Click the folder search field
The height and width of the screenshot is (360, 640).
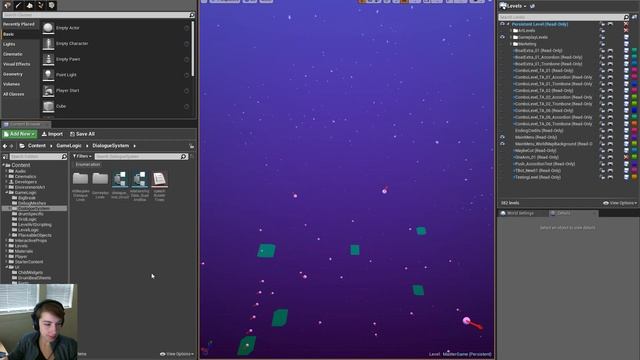38,157
